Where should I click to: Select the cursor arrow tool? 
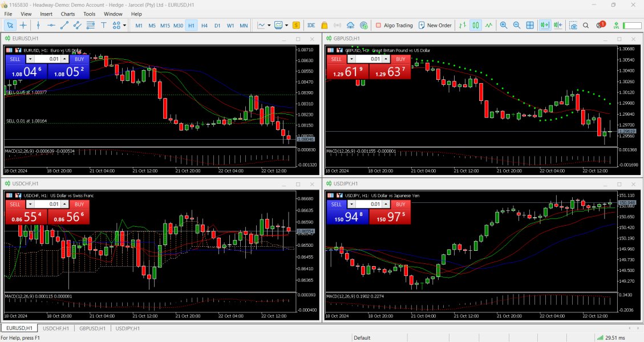(10, 26)
